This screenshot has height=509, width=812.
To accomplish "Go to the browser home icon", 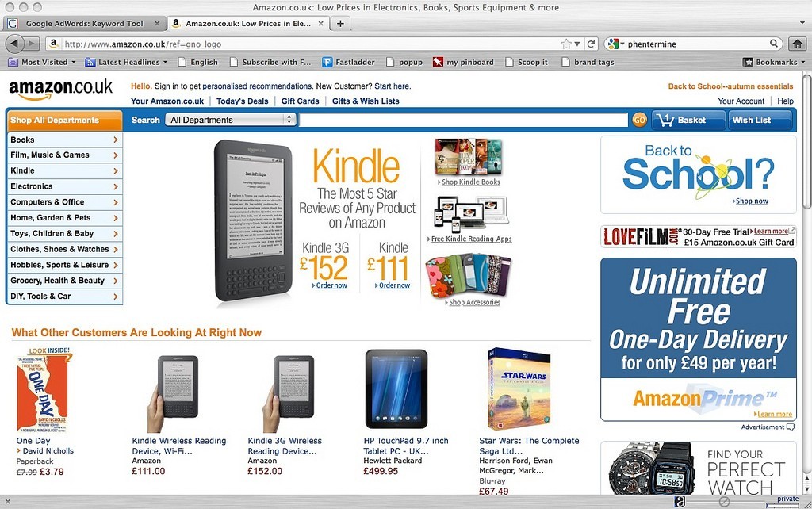I will click(798, 44).
